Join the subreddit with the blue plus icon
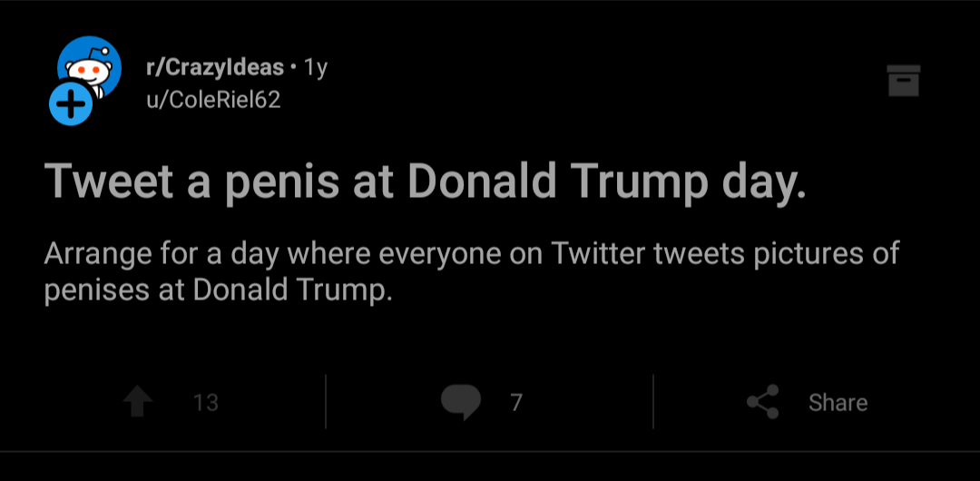The width and height of the screenshot is (980, 481). click(71, 103)
